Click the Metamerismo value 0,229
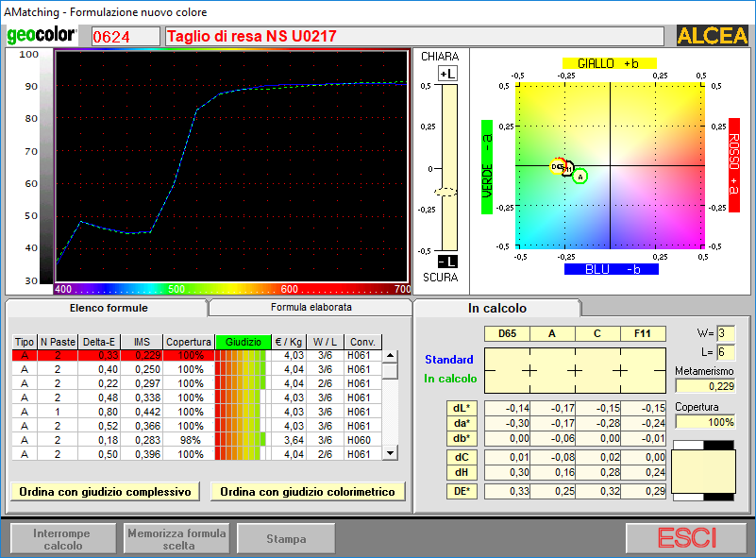756x558 pixels. tap(705, 386)
